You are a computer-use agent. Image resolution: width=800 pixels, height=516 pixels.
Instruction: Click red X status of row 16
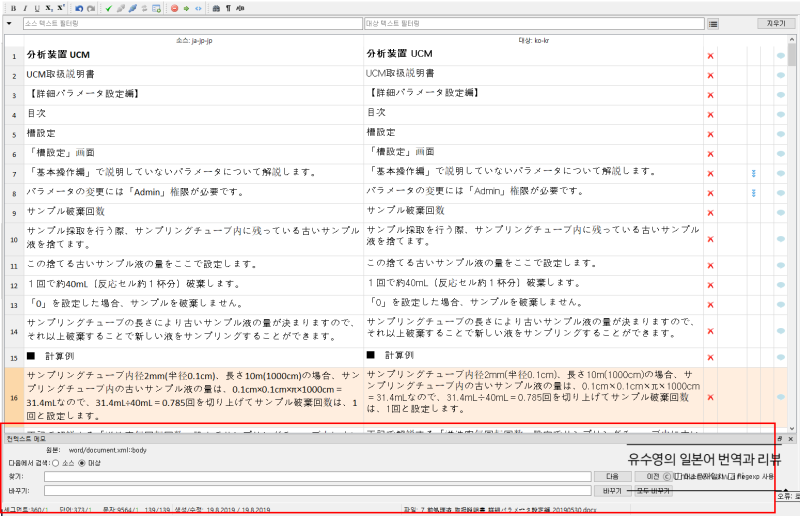point(710,397)
